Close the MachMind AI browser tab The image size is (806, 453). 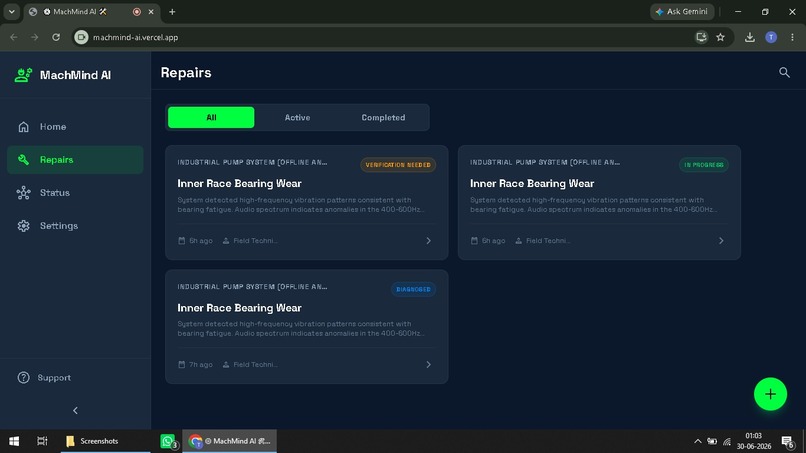coord(151,12)
